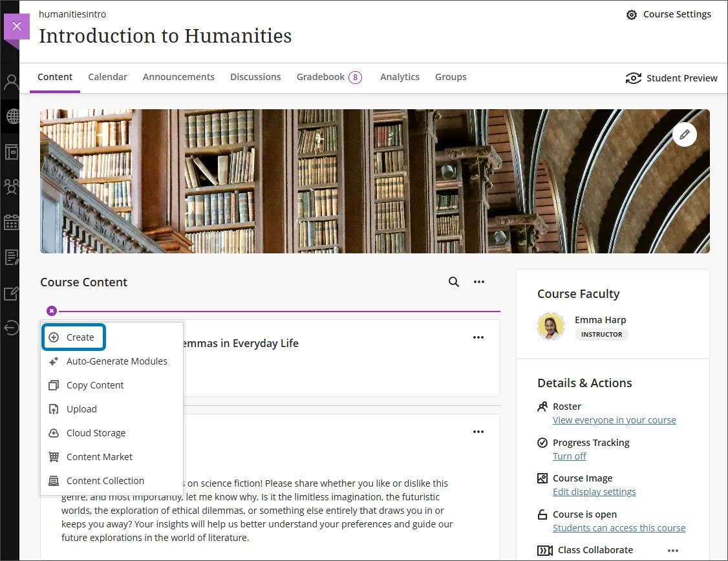Open the ellipsis menu on the Dilemmas card
The image size is (728, 561).
tap(478, 337)
